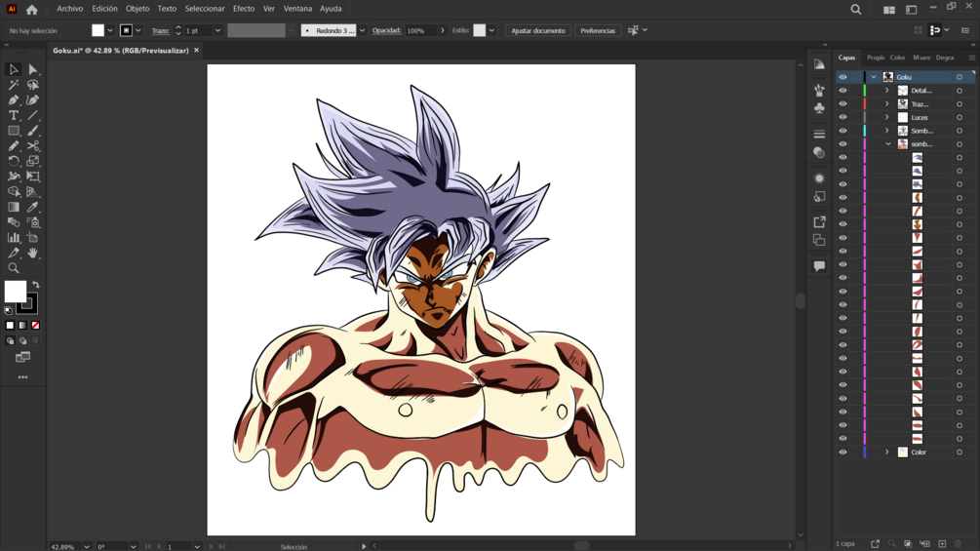Select the Scale tool
The width and height of the screenshot is (980, 551).
(x=33, y=161)
